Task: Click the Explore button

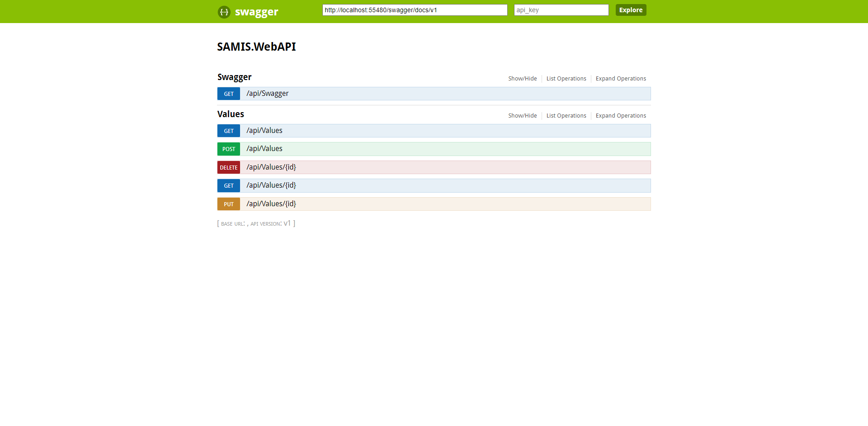Action: 631,10
